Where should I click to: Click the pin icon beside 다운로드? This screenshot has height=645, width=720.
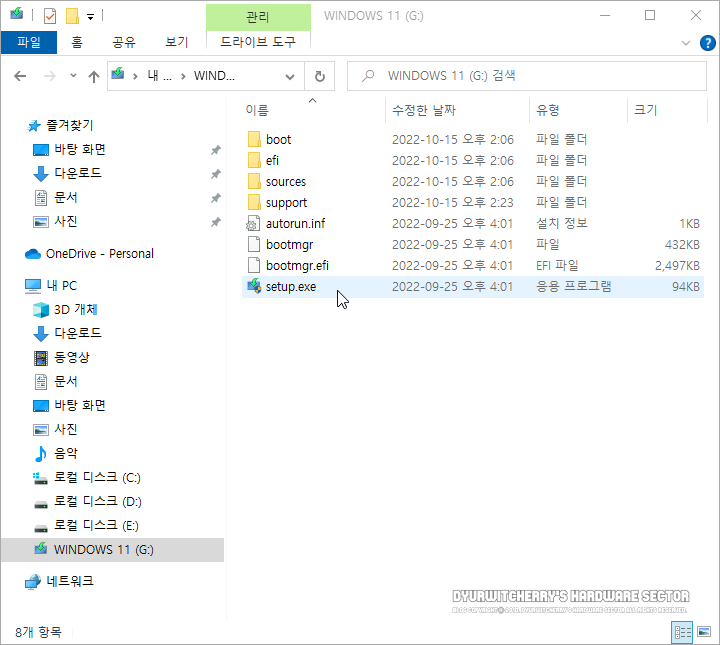click(x=215, y=174)
